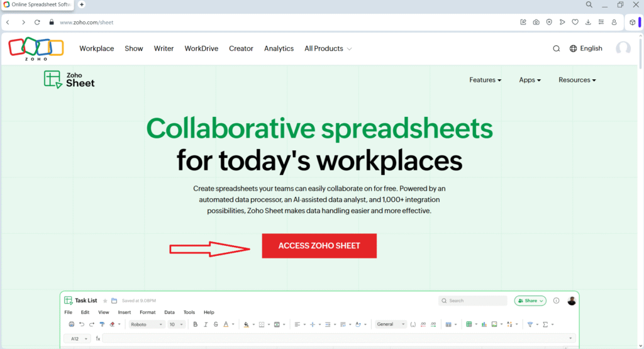
Task: Open the WorkDrive link
Action: coord(201,48)
